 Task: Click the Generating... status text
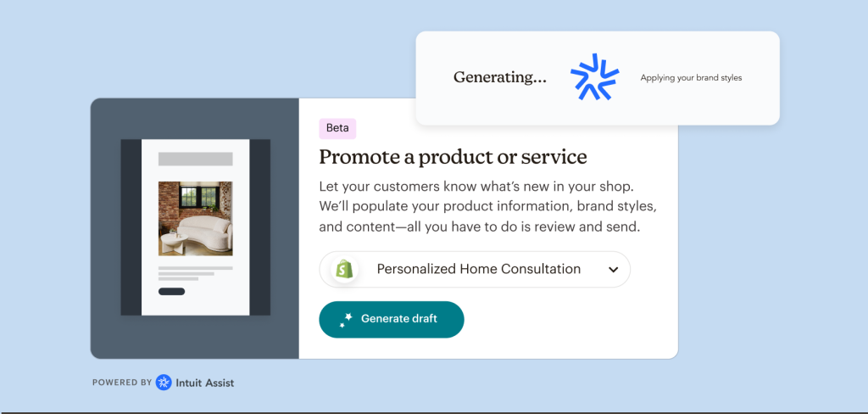[499, 77]
